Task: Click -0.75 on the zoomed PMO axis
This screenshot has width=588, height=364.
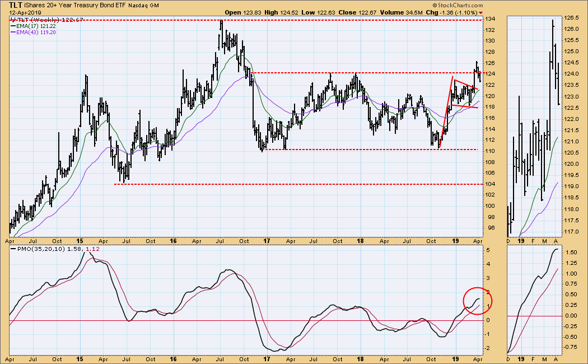Action: pyautogui.click(x=571, y=347)
